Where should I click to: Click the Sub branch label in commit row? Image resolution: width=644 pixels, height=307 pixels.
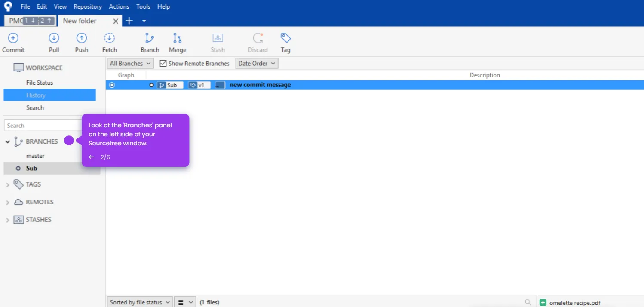coord(170,85)
